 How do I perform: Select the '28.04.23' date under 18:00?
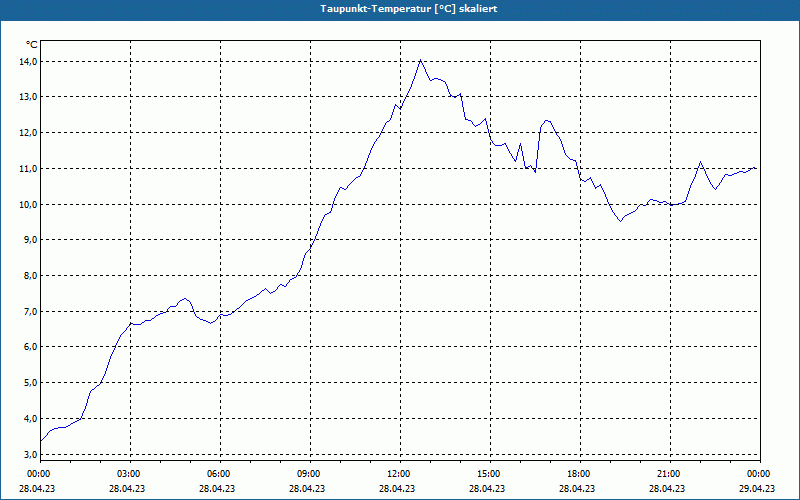tap(577, 488)
